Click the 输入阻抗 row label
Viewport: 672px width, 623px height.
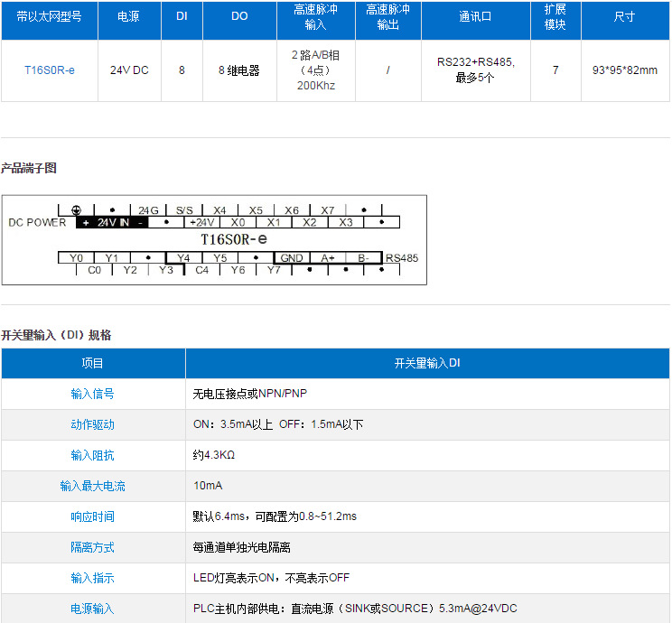(x=92, y=455)
